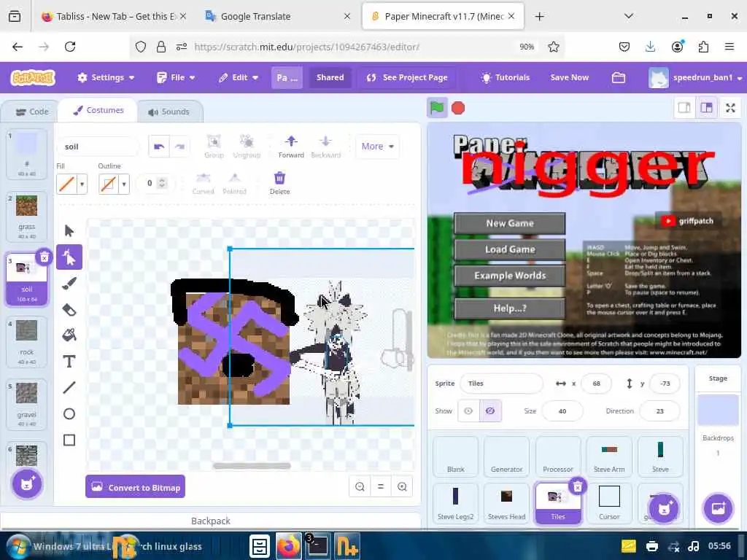
Task: Select the Circle tool
Action: coord(69,414)
